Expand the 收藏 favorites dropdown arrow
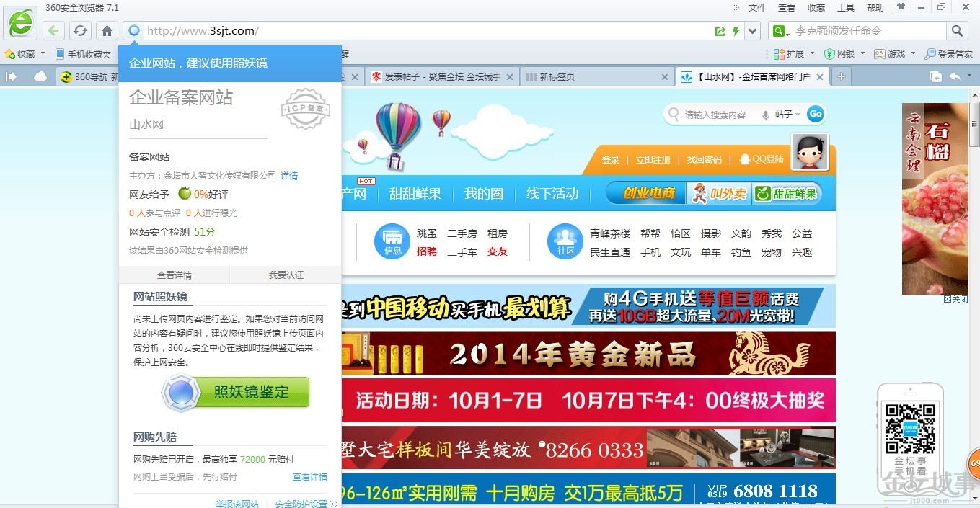Screen dimensions: 980x508 point(43,54)
